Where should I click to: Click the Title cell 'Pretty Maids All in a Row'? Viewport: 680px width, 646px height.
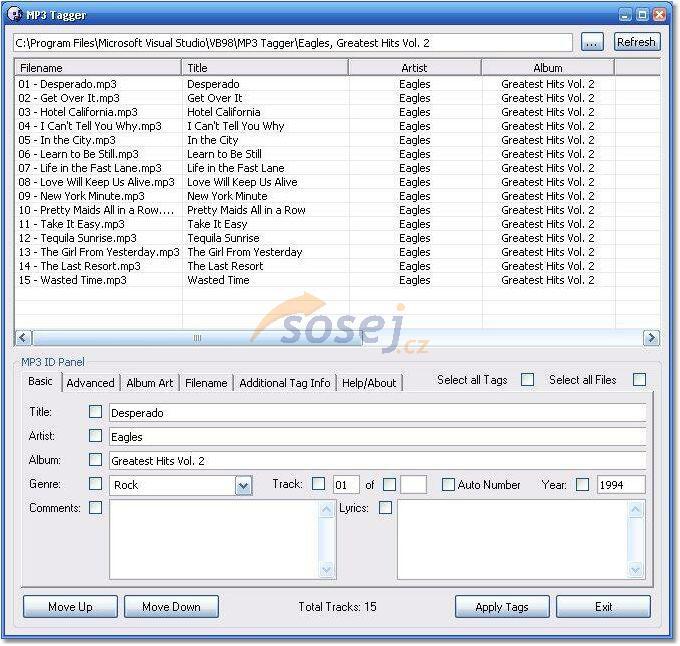point(246,210)
